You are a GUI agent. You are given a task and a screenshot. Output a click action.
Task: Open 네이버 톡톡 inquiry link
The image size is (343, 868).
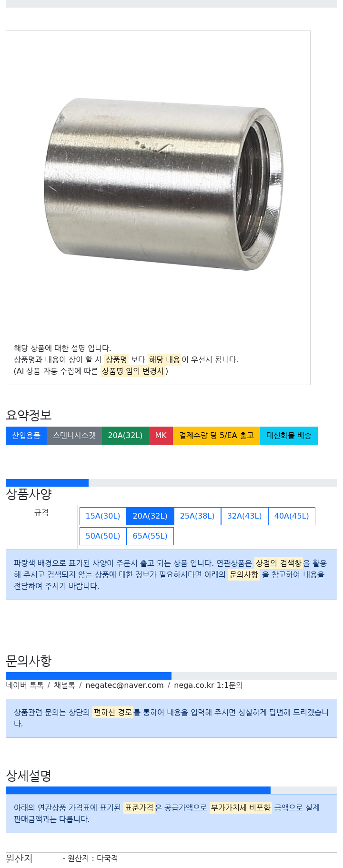point(25,685)
